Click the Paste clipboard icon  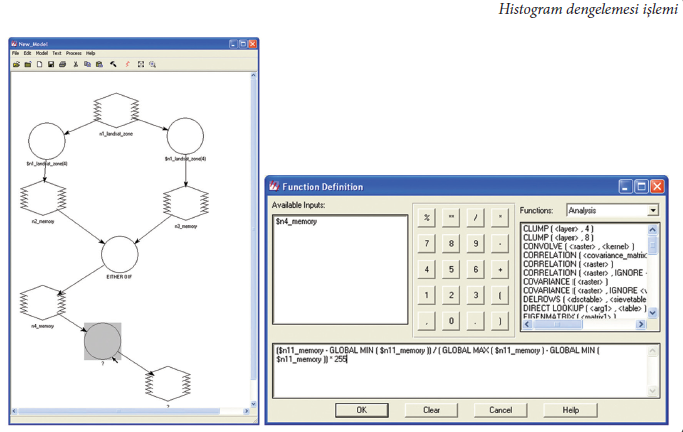(99, 64)
